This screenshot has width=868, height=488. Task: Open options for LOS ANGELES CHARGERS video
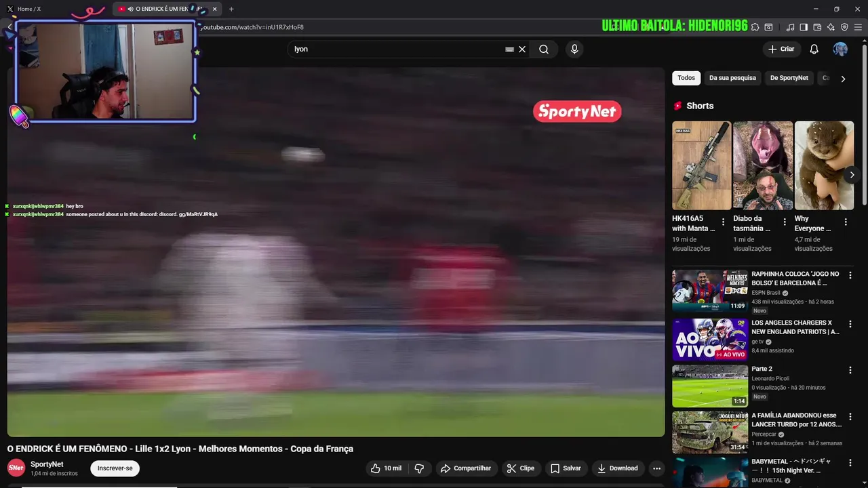coord(850,324)
